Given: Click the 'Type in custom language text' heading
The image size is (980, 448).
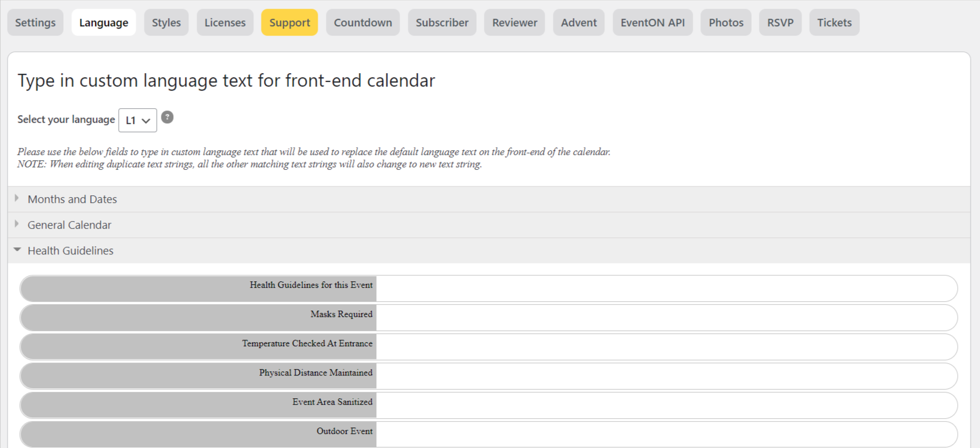Looking at the screenshot, I should (x=226, y=80).
